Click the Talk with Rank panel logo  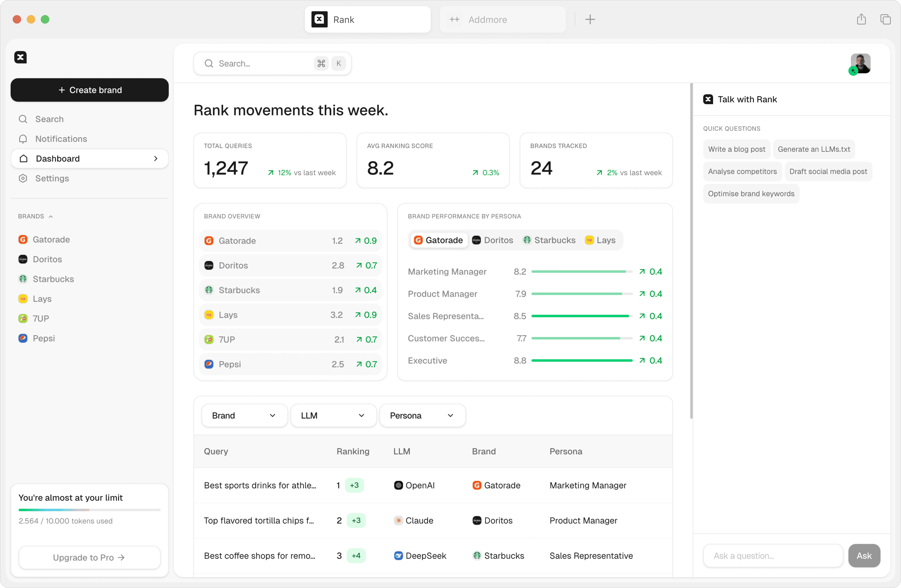coord(708,99)
